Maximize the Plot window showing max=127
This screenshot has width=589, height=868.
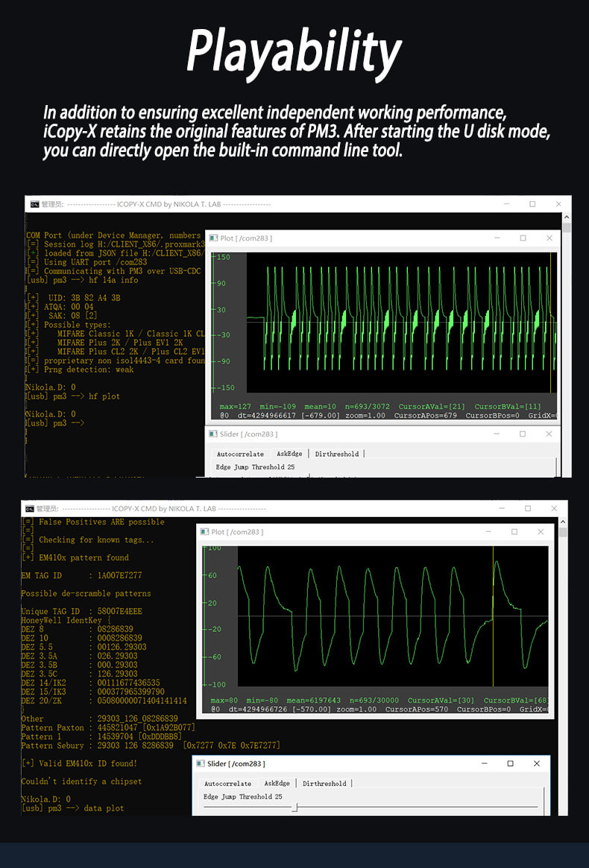pyautogui.click(x=523, y=238)
